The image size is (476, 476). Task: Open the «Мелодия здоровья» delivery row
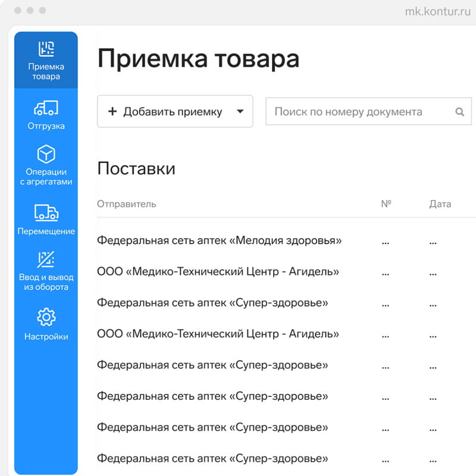(x=219, y=240)
